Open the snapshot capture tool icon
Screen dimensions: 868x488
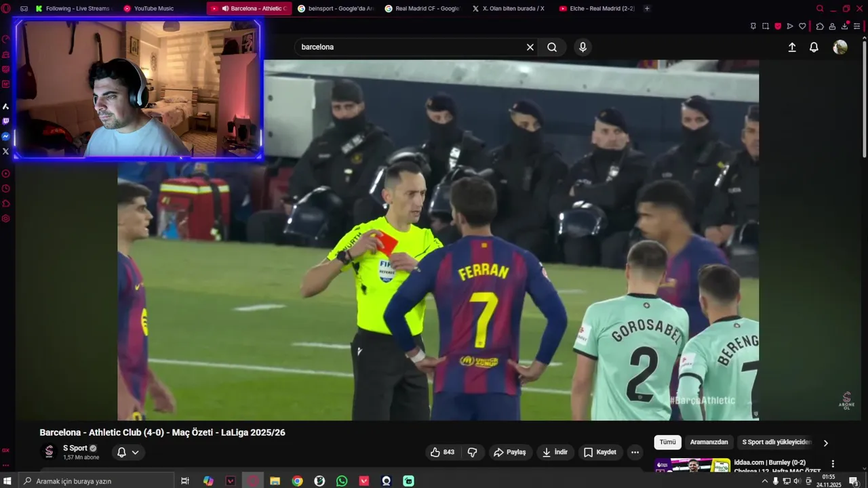pos(766,26)
